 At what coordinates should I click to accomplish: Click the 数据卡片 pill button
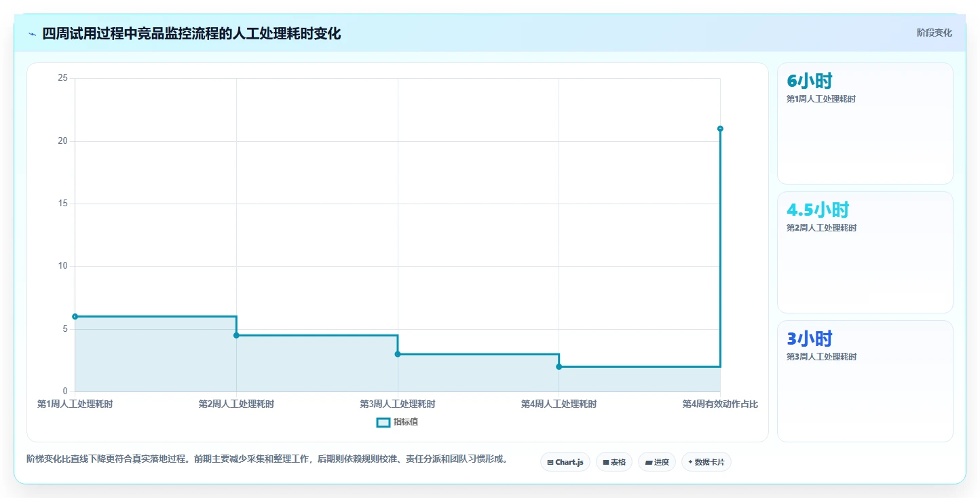click(706, 462)
